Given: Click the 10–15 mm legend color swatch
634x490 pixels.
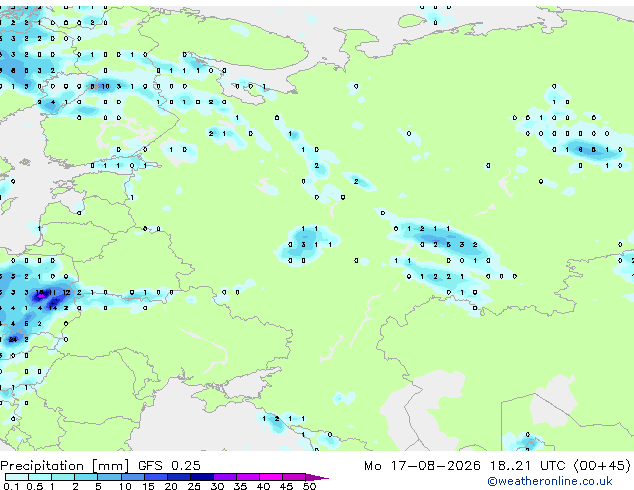Looking at the screenshot, I should click(x=132, y=477).
